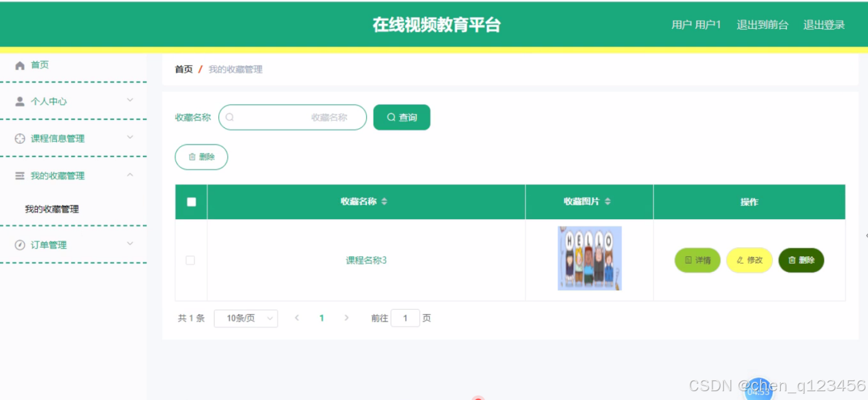Click the trash icon on the 删除 button
The image size is (868, 400).
click(192, 156)
